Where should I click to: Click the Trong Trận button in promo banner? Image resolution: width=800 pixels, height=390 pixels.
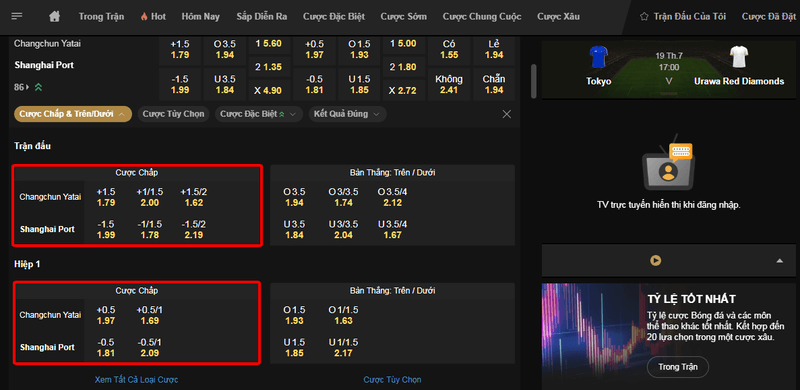(678, 367)
